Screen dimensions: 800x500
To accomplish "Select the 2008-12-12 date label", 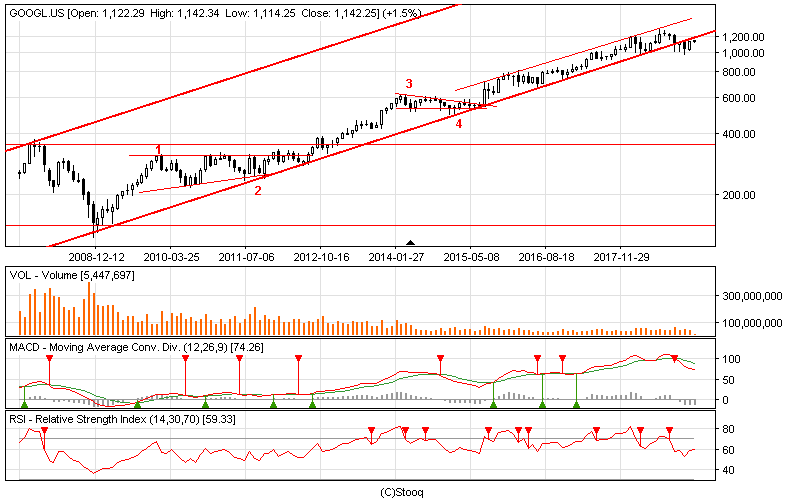I will click(96, 257).
